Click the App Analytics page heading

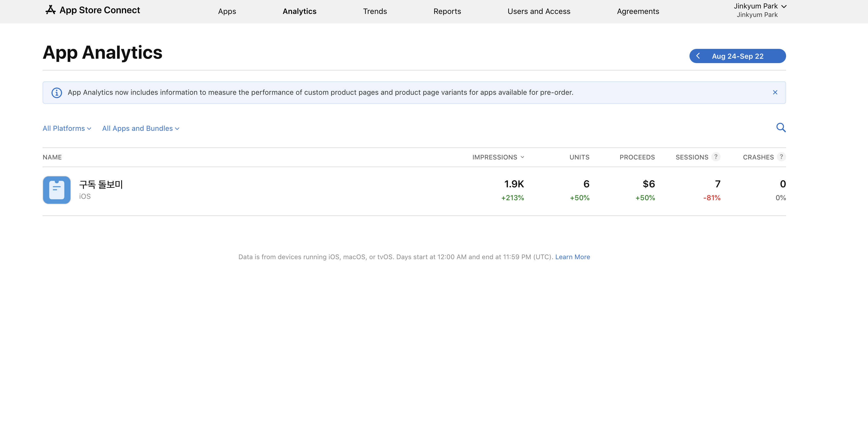coord(102,53)
